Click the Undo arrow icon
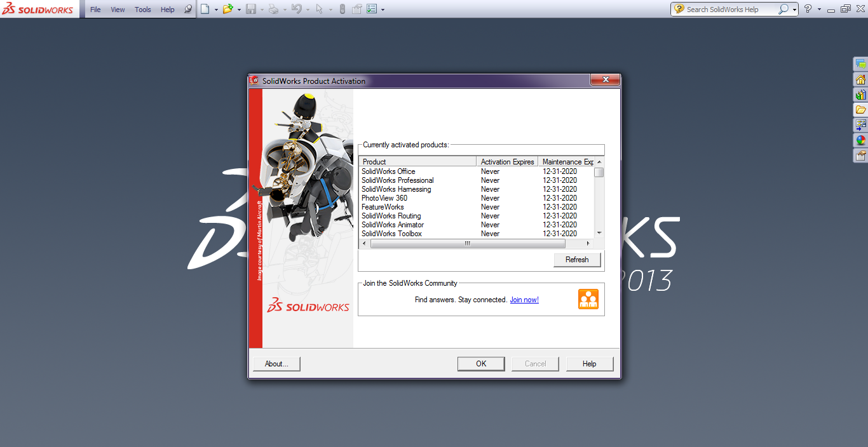The width and height of the screenshot is (868, 447). coord(296,9)
